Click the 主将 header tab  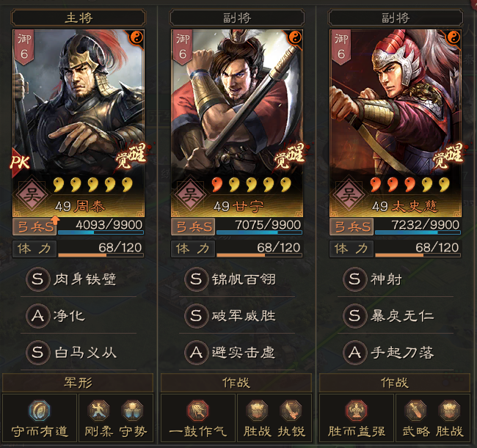point(79,18)
